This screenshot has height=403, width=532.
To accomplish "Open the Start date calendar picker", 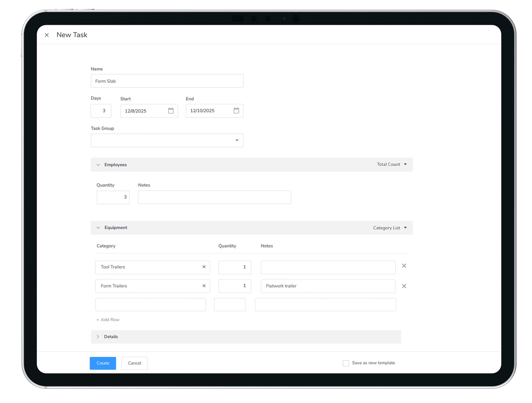I will click(x=171, y=111).
